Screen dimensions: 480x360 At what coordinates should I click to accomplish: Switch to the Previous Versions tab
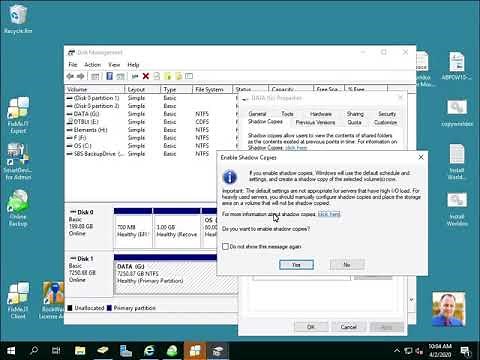click(x=315, y=122)
